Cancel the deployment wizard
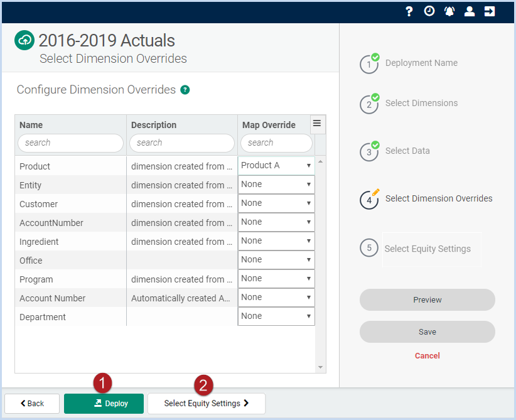The image size is (516, 420). 427,356
